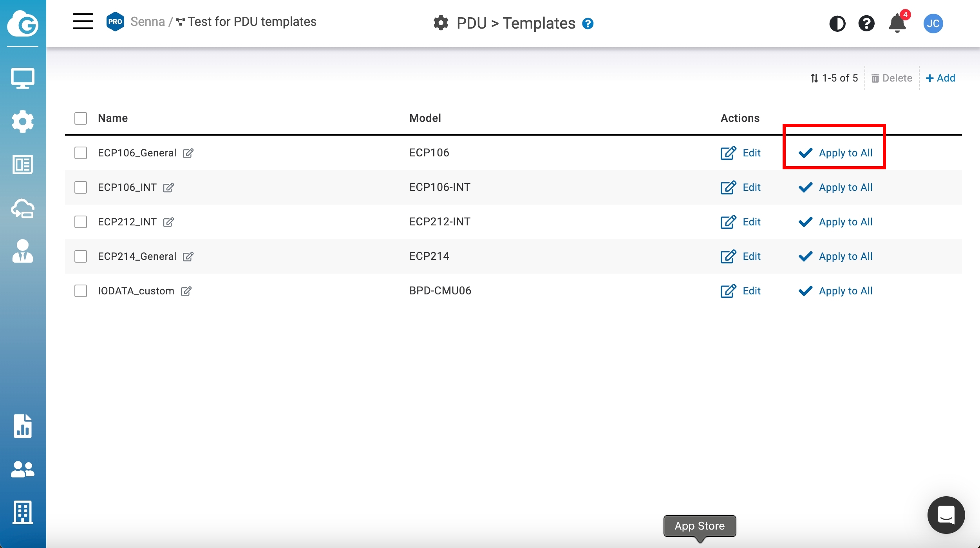The image size is (980, 548).
Task: Open the bar chart report sidebar icon
Action: (x=23, y=426)
